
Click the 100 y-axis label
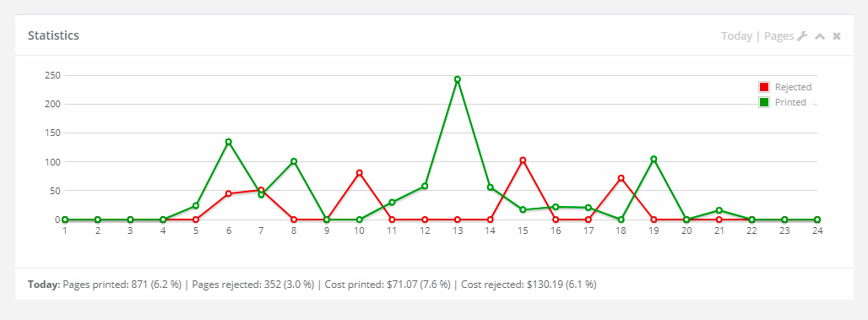[x=52, y=161]
